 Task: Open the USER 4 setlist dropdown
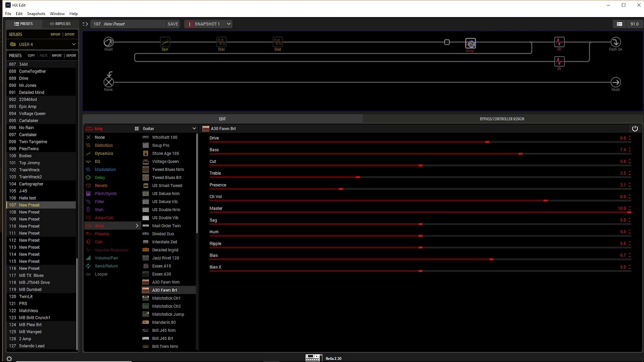[42, 44]
